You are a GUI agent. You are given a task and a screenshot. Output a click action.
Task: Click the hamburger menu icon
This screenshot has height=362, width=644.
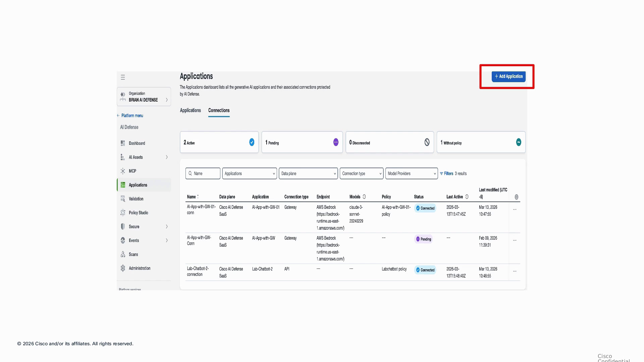pyautogui.click(x=123, y=77)
